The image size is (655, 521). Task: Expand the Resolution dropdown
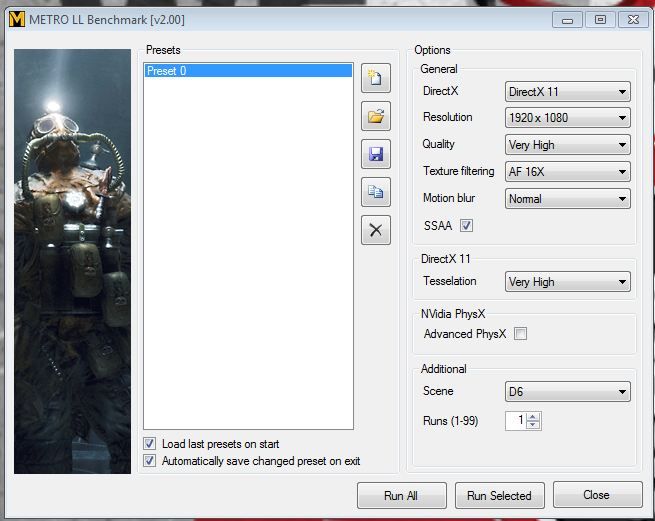(567, 118)
